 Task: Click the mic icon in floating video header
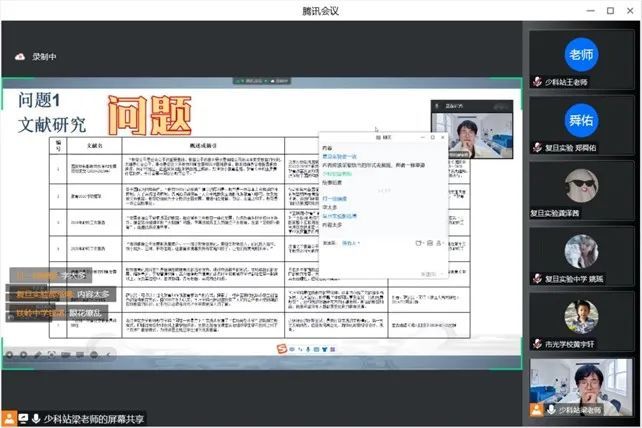click(437, 106)
